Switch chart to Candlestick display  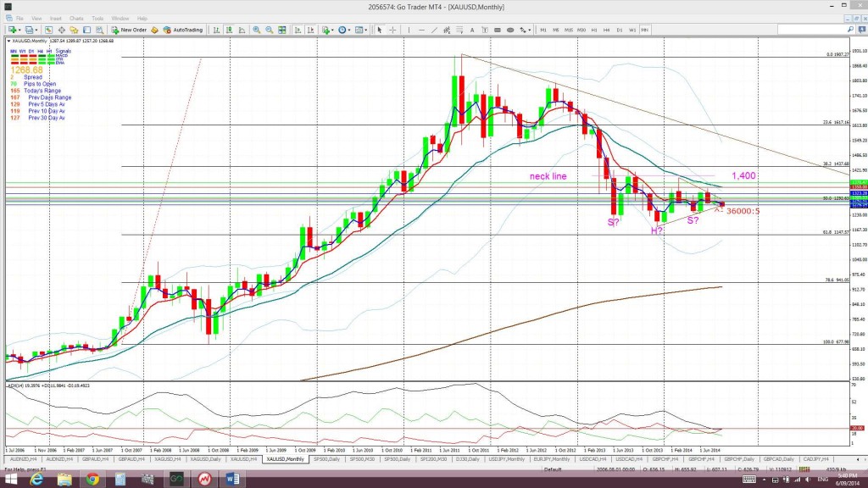(x=229, y=30)
